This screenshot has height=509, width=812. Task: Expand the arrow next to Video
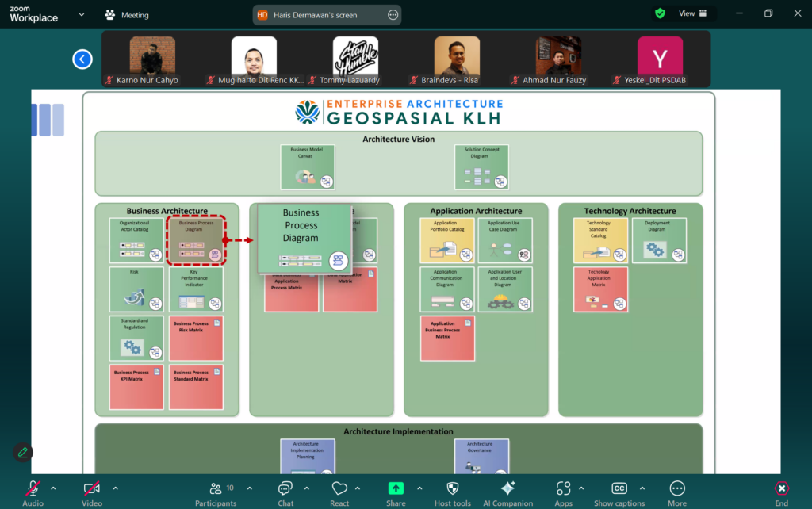[115, 488]
